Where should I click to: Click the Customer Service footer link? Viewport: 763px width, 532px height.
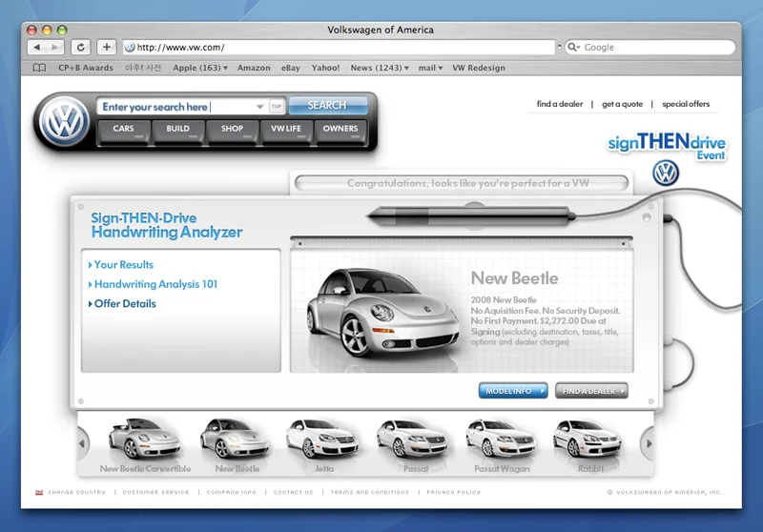pyautogui.click(x=155, y=492)
